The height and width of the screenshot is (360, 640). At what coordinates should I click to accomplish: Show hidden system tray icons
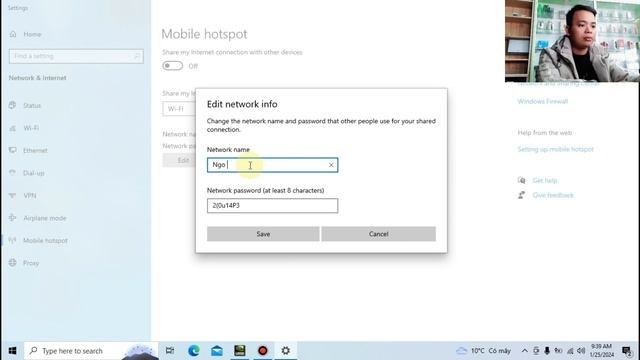click(x=524, y=351)
